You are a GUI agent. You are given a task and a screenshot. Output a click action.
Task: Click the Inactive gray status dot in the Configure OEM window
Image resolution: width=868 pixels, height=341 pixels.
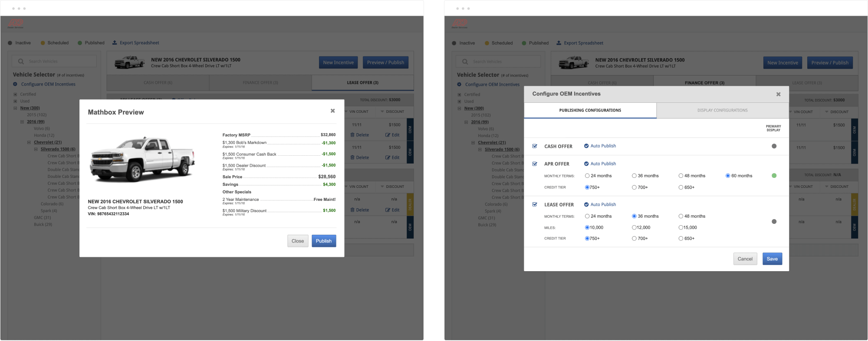454,43
